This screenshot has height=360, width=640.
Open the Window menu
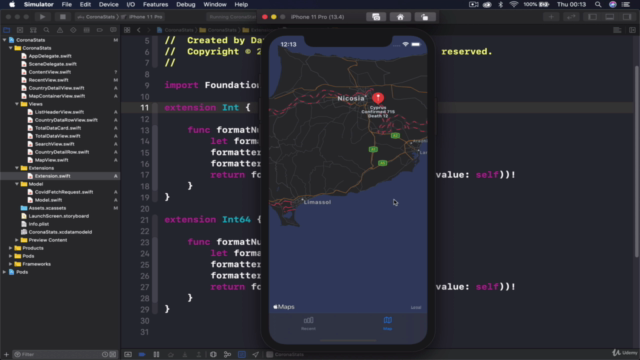tap(215, 4)
